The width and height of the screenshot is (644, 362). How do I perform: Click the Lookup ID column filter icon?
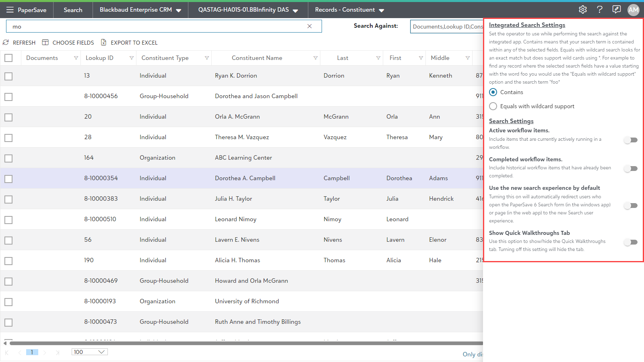[x=132, y=58]
